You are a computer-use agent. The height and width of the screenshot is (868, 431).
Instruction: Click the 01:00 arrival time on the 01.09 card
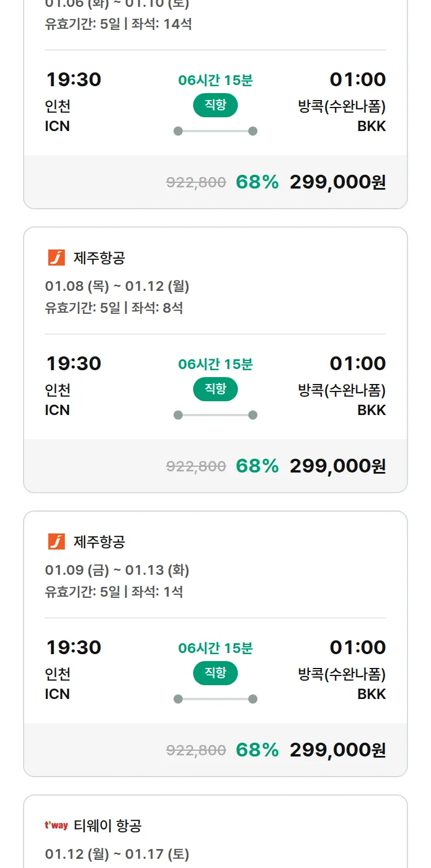(x=357, y=647)
